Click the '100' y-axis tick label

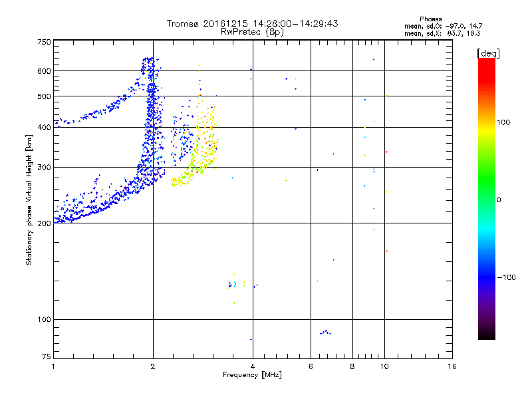(45, 319)
